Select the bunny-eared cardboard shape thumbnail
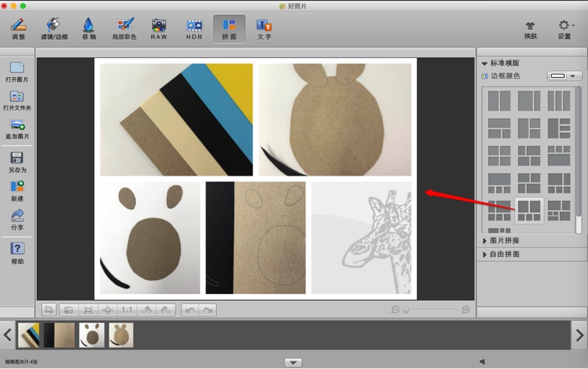588x369 pixels. (121, 335)
